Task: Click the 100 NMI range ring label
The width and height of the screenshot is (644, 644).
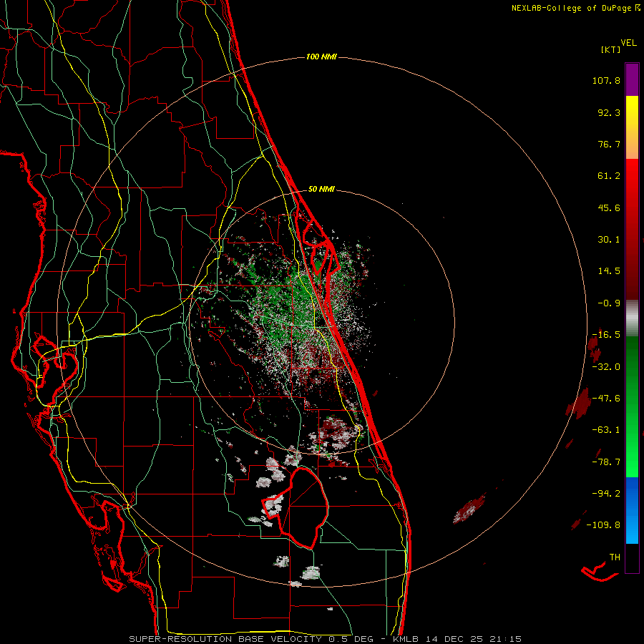Action: (x=321, y=57)
